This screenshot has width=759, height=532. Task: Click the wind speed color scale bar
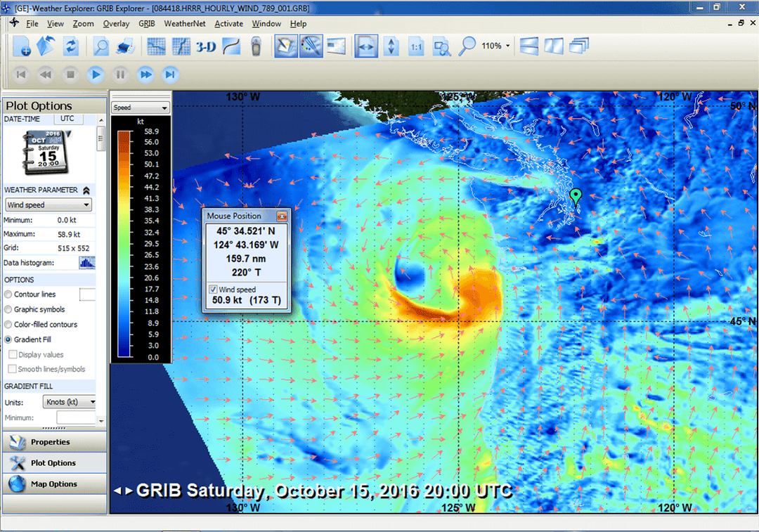click(124, 244)
